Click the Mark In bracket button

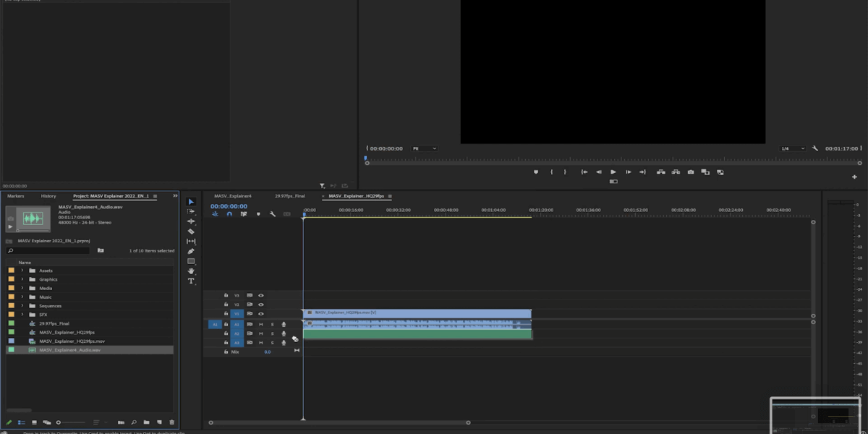pyautogui.click(x=552, y=172)
